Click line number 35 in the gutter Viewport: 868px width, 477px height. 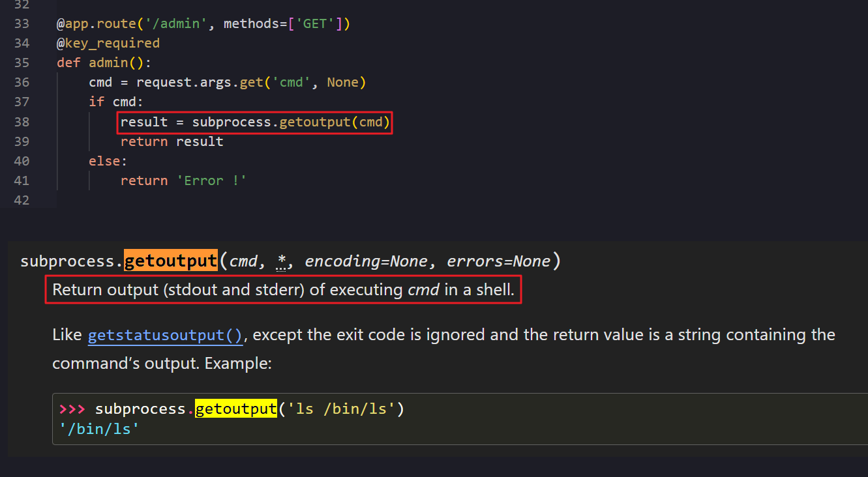(22, 63)
